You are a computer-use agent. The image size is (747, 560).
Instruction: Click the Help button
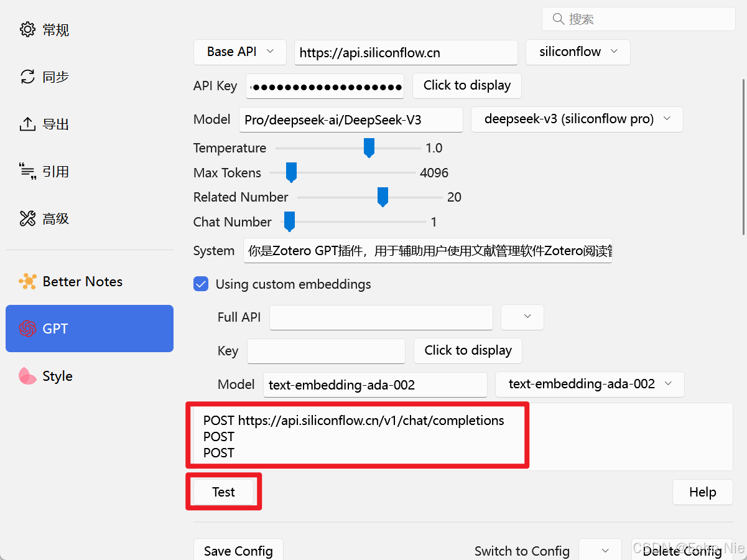702,492
